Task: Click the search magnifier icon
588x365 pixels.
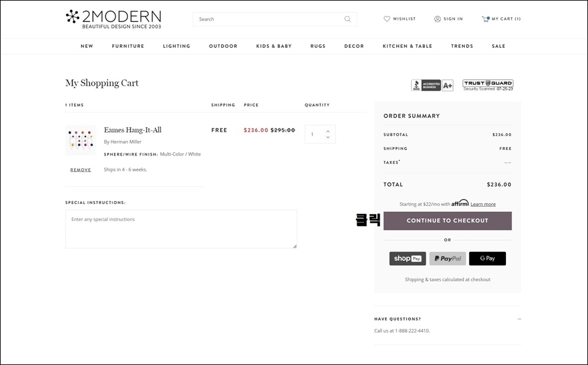Action: tap(348, 19)
